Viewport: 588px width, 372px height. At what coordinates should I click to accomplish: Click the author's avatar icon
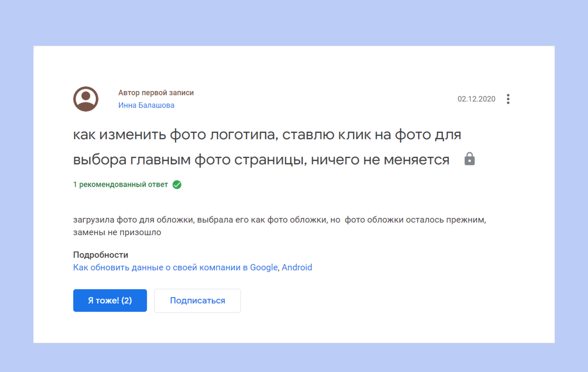pyautogui.click(x=86, y=99)
